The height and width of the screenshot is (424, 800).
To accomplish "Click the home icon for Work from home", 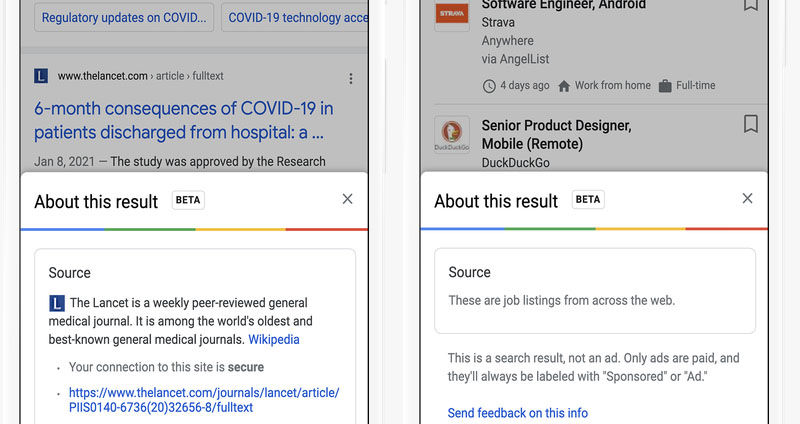I will [x=564, y=86].
